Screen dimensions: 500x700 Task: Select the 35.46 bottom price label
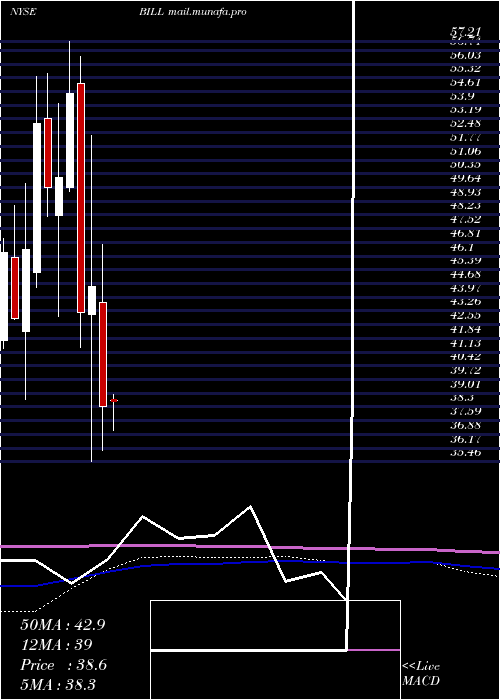click(x=466, y=452)
